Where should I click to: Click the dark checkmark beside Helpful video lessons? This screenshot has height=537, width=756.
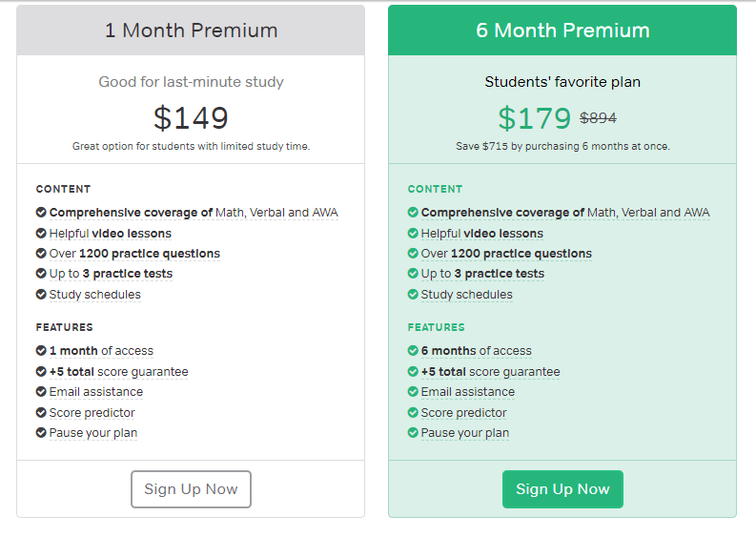41,233
